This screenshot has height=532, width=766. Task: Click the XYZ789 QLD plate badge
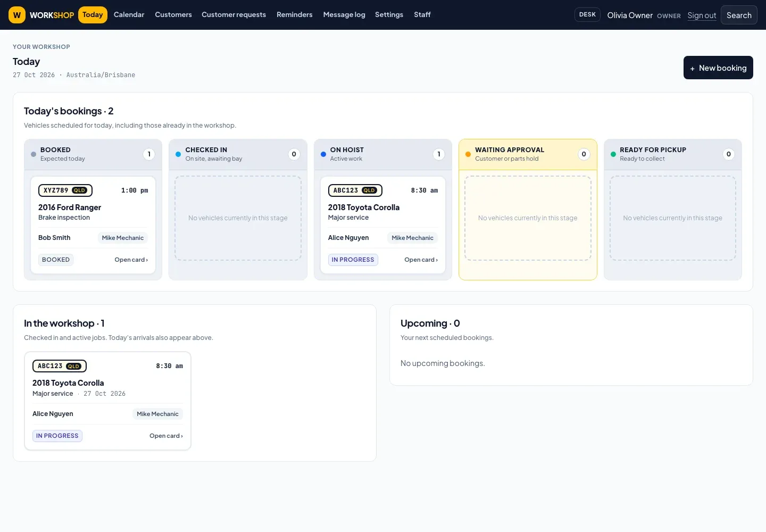65,190
